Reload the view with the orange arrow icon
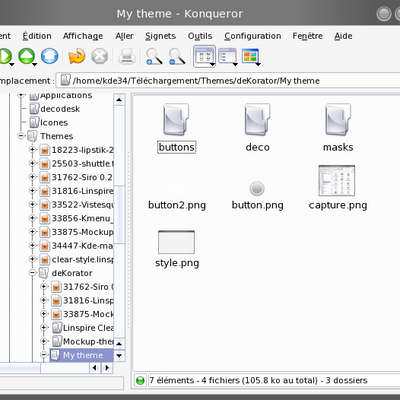 [x=77, y=56]
